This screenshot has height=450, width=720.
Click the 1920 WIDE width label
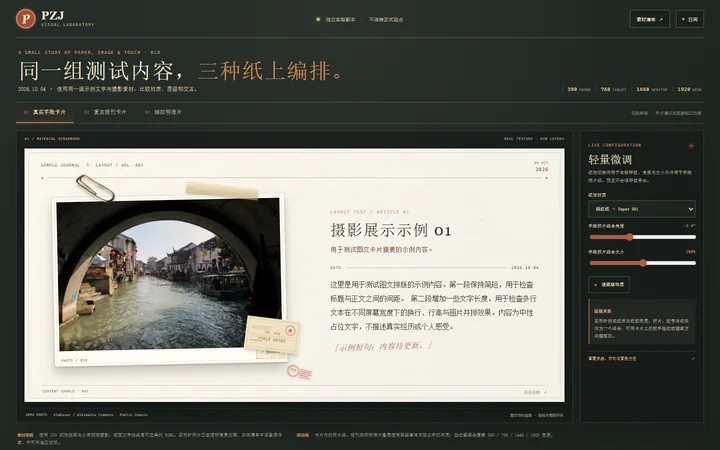689,89
